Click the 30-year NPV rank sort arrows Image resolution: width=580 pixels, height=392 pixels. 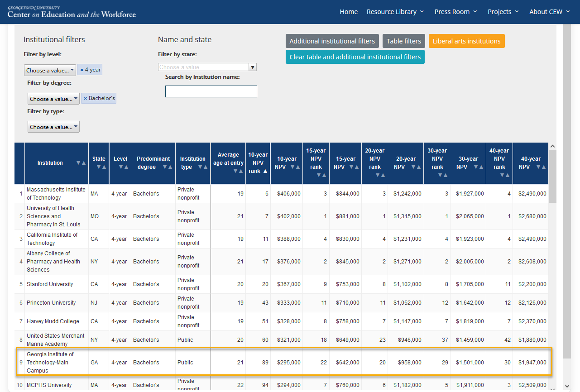(443, 175)
